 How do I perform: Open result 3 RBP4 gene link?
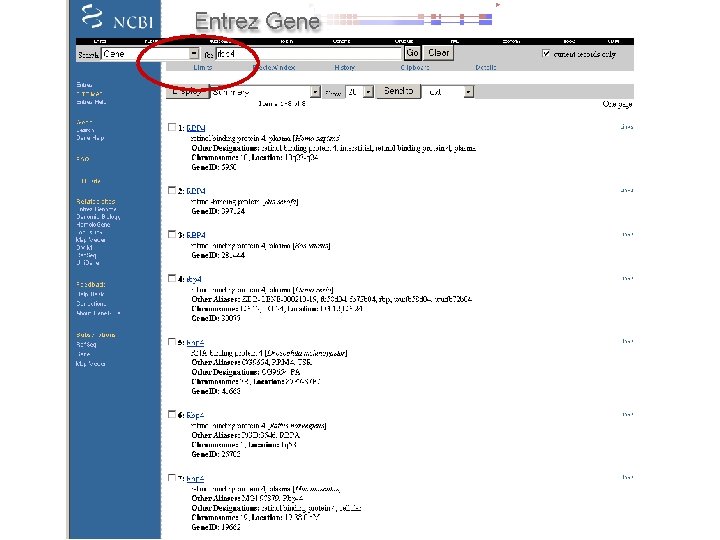(x=196, y=235)
